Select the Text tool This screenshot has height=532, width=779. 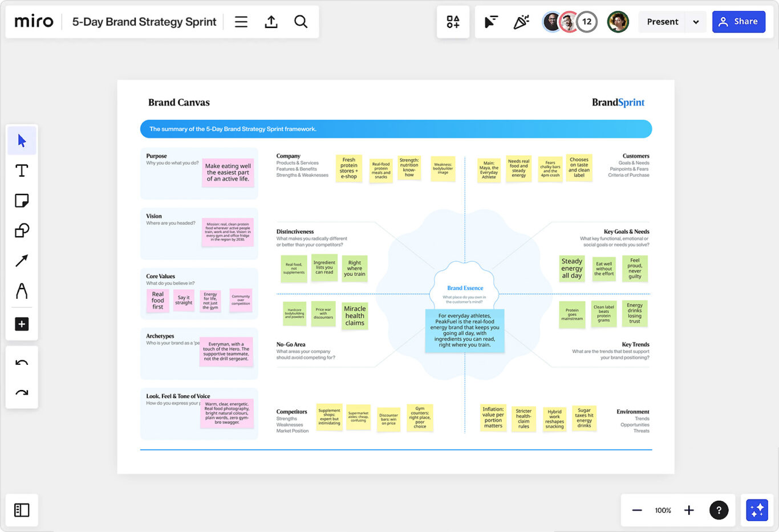click(x=22, y=170)
